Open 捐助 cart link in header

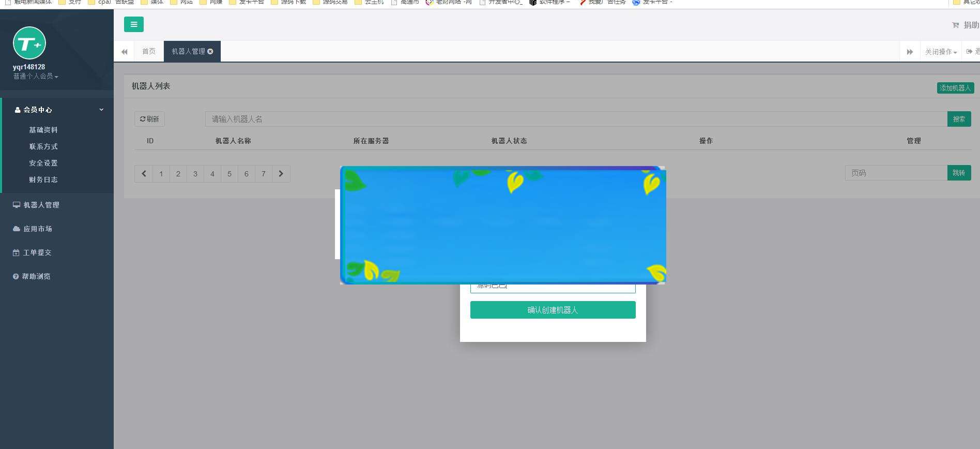click(x=966, y=25)
